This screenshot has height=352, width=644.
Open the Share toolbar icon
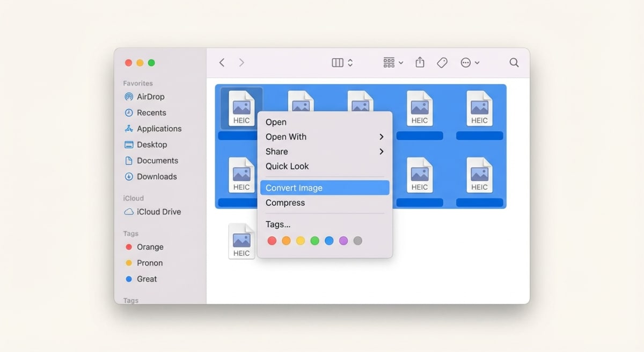point(420,62)
